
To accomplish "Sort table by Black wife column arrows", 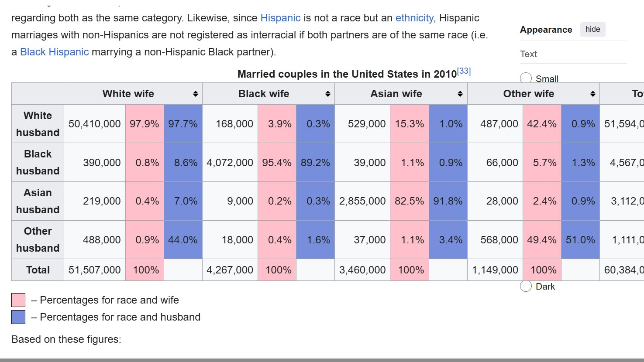I will coord(328,94).
